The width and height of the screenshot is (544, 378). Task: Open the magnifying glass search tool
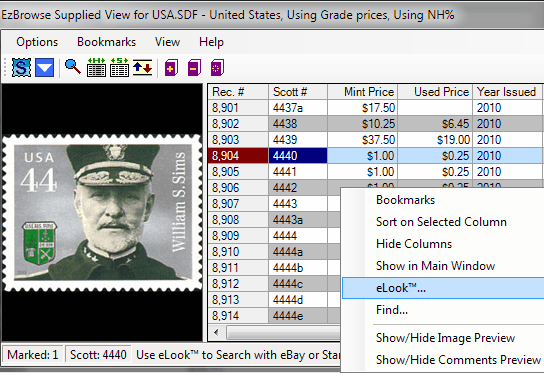73,67
